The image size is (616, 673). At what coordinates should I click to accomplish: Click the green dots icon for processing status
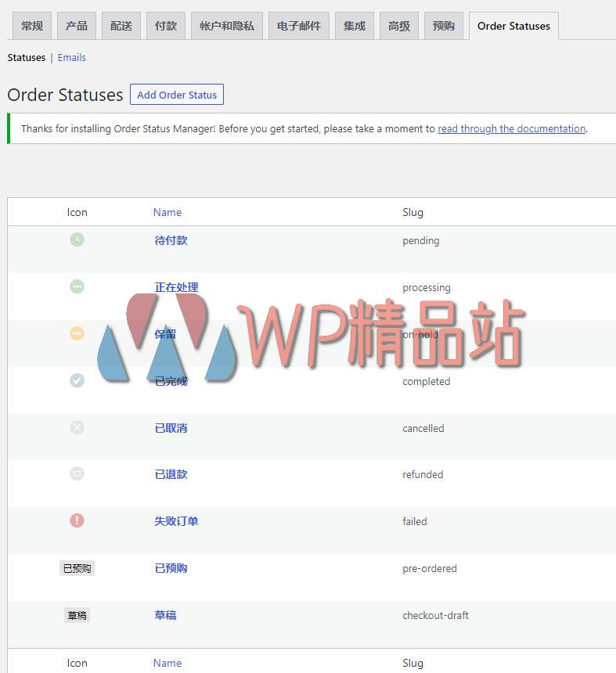pos(77,286)
